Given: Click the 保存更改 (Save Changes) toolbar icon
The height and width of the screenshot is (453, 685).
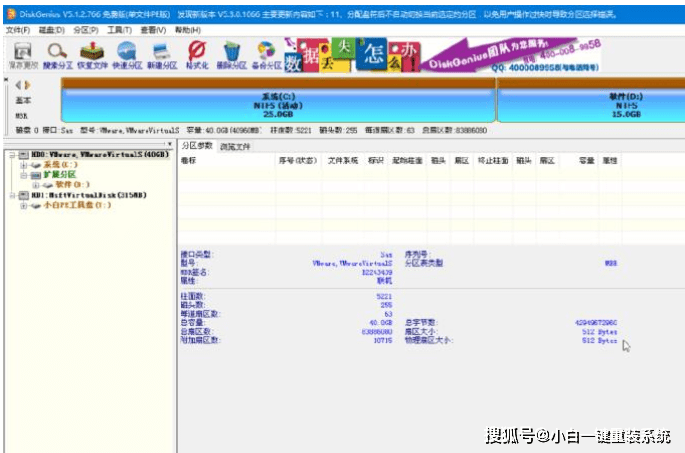Looking at the screenshot, I should (x=23, y=55).
